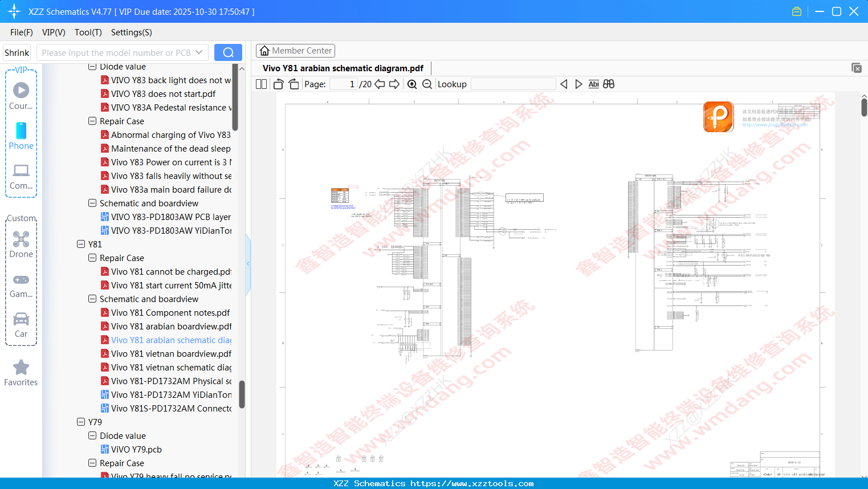Click the Shrink button
Viewport: 868px width, 489px height.
17,52
